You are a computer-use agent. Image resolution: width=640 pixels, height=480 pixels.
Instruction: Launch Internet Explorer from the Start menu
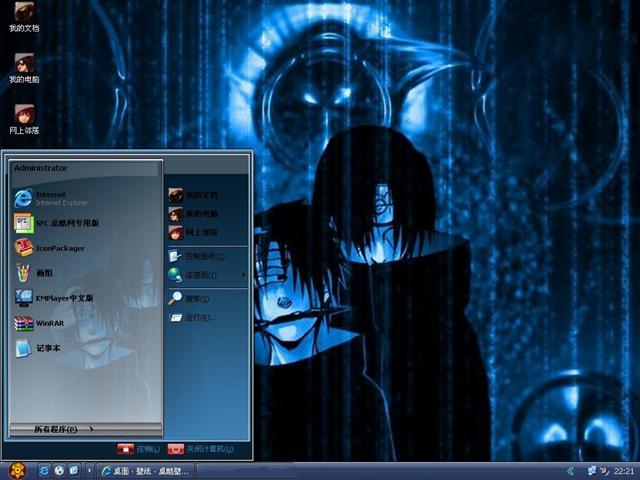coord(51,198)
